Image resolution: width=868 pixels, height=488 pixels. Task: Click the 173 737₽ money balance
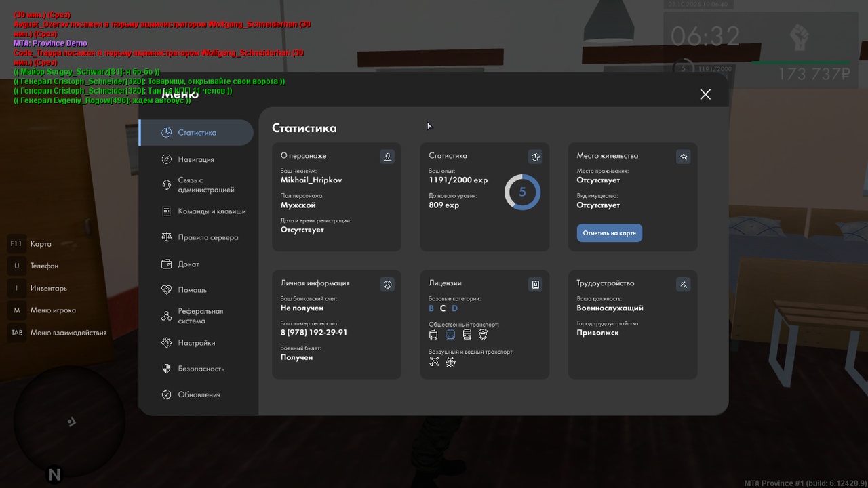[x=814, y=74]
